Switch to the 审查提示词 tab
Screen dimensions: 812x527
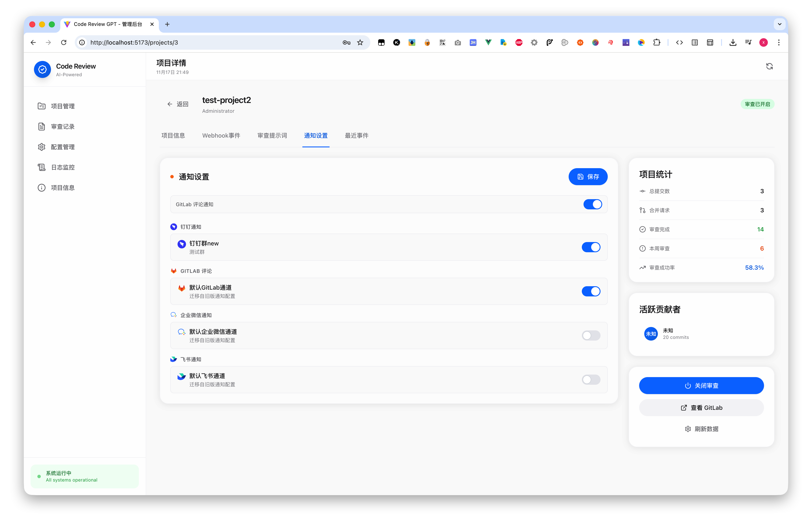[272, 136]
